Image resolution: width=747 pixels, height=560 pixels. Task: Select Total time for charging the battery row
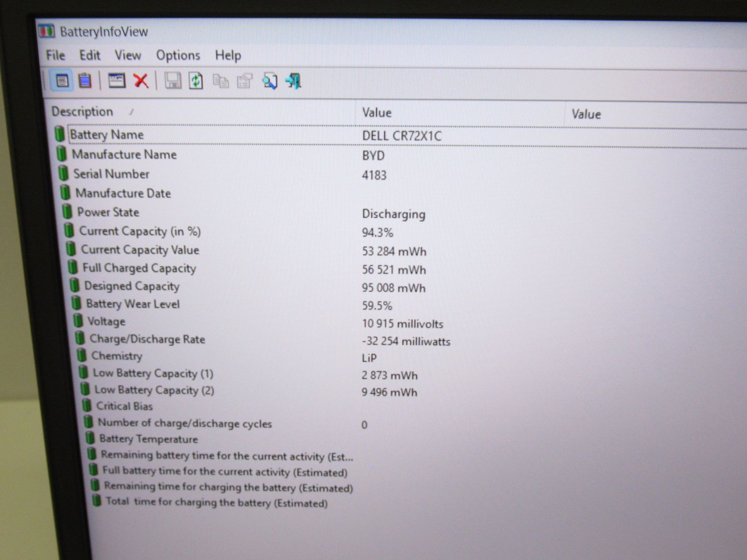pyautogui.click(x=217, y=502)
